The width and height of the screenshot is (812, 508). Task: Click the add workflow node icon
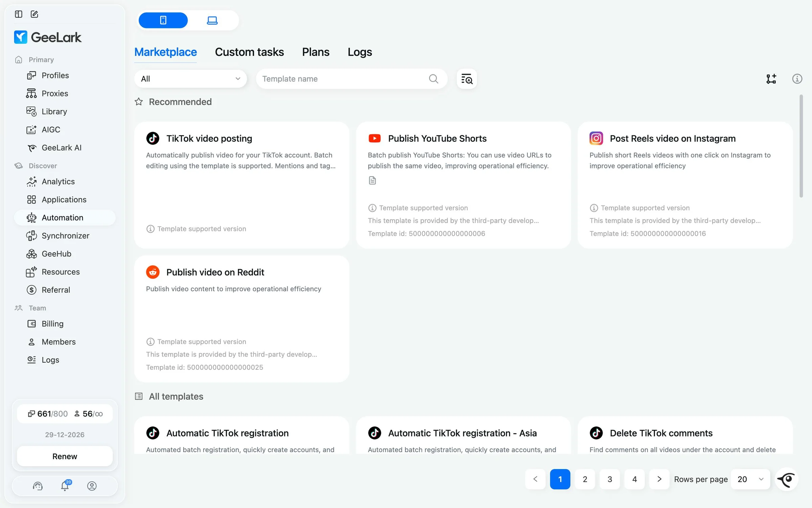tap(771, 79)
